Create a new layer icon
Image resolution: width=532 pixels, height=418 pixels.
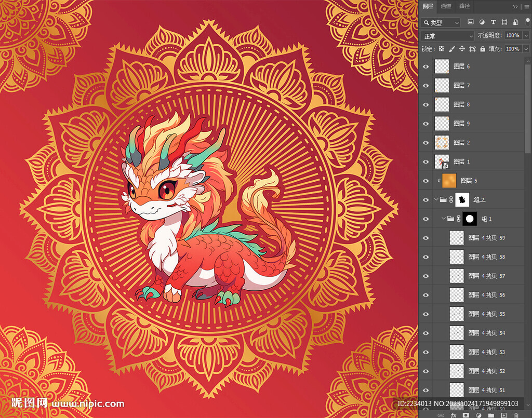(503, 415)
